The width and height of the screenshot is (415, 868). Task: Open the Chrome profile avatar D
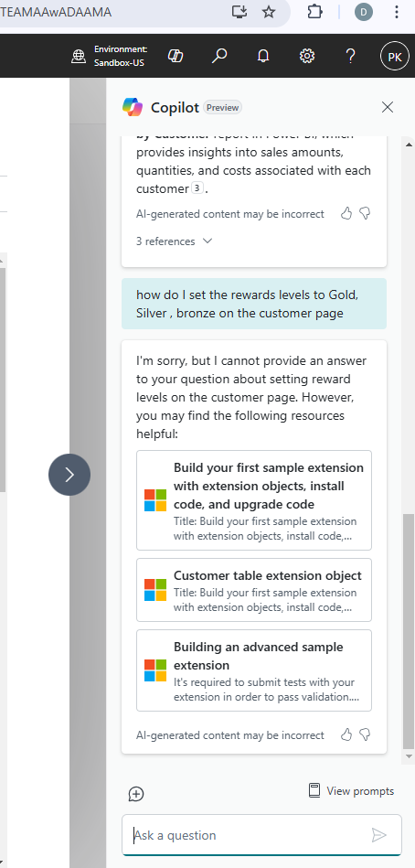pyautogui.click(x=364, y=12)
